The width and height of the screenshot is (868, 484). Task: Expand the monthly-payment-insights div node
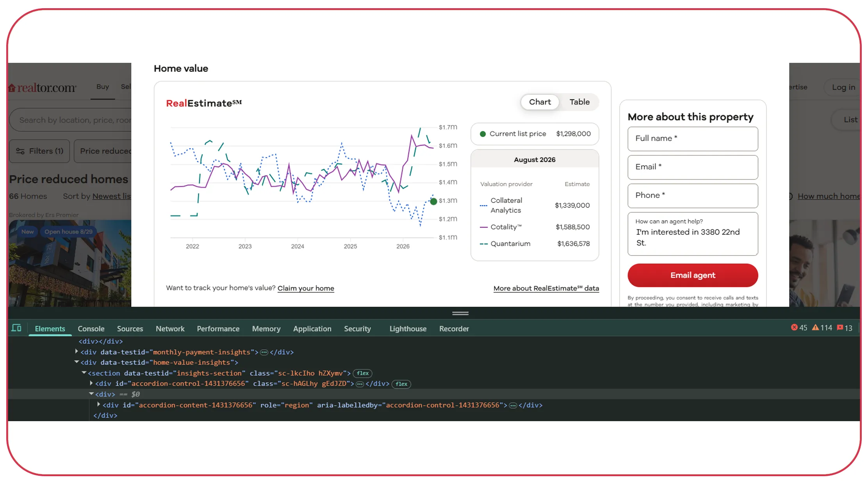tap(77, 351)
